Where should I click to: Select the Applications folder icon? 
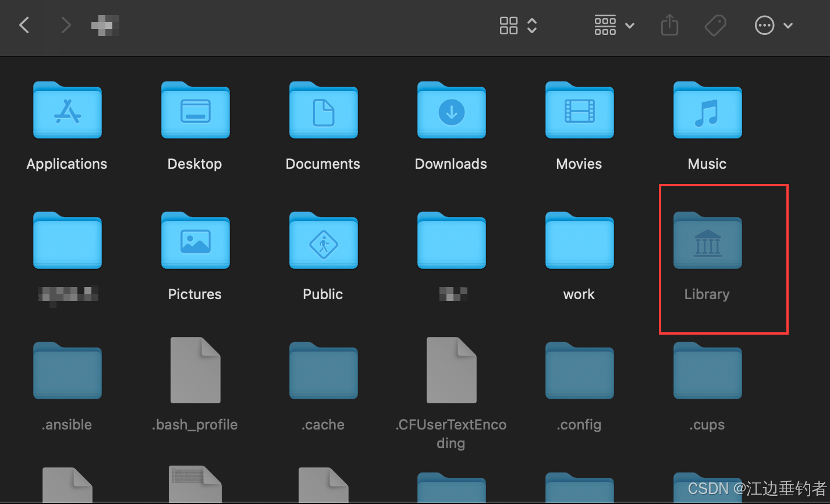point(68,110)
